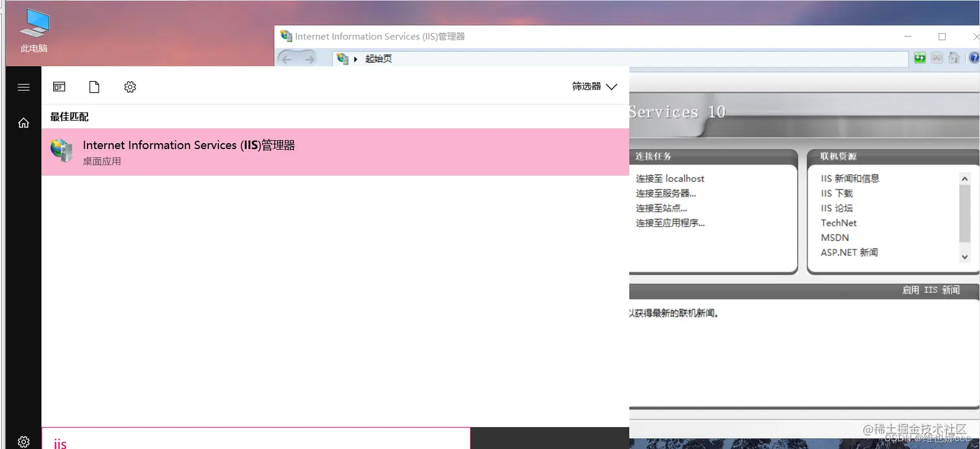This screenshot has width=980, height=449.
Task: Open ASP.NET 新闻 online resource
Action: coord(849,253)
